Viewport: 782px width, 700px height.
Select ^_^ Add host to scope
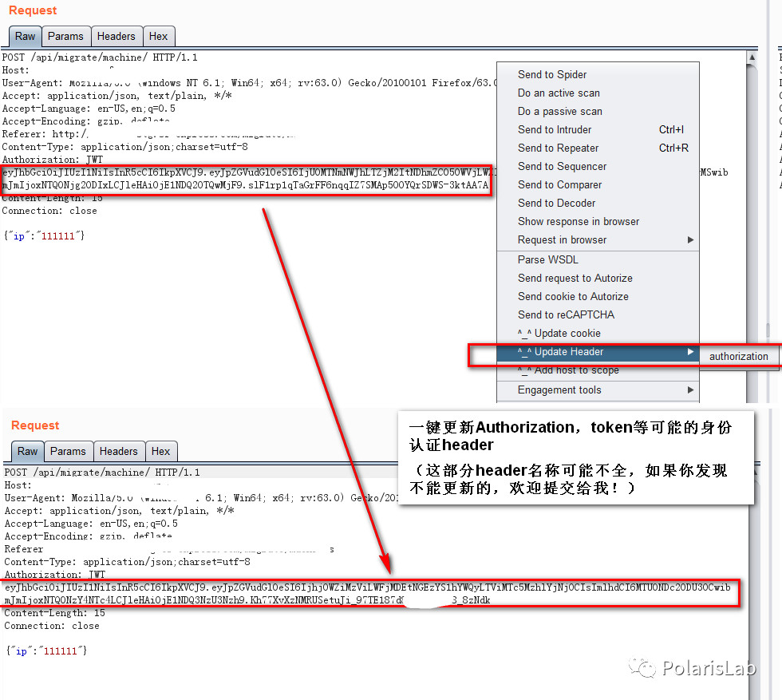[598, 370]
